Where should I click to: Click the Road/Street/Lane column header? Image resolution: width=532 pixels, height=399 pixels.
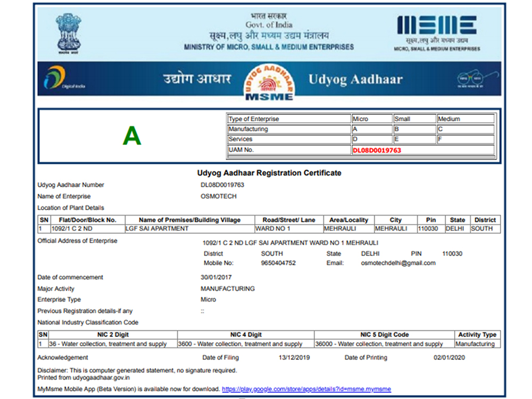(289, 220)
